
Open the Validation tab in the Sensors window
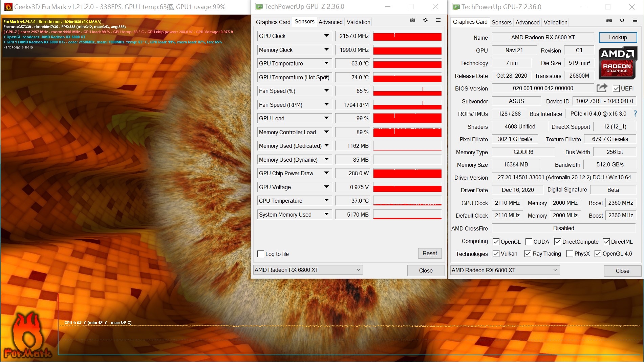click(358, 22)
